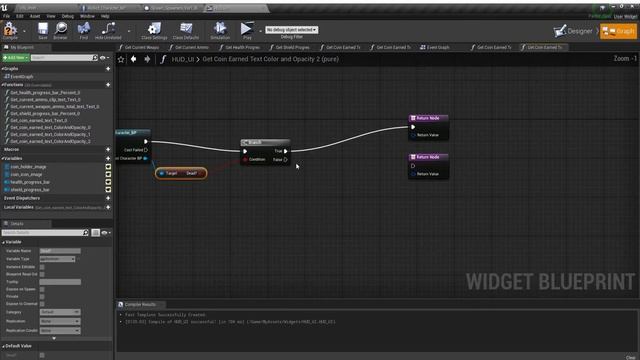Select the coin_holder_image variable
The height and width of the screenshot is (360, 640).
(28, 167)
